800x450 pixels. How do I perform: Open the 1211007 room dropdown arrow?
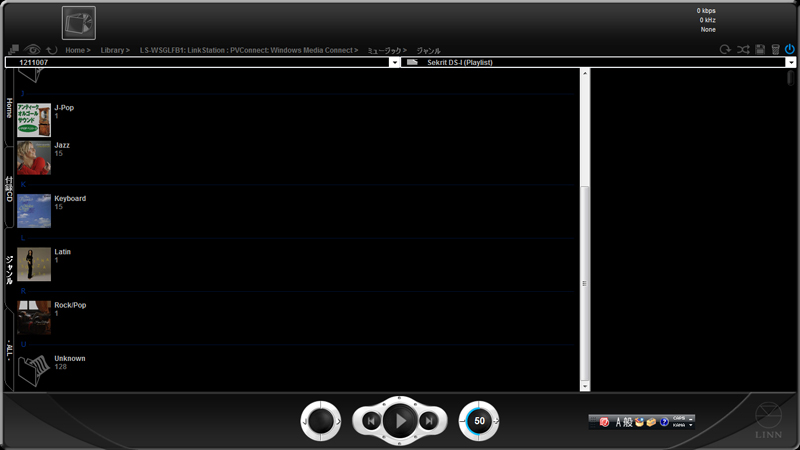394,62
